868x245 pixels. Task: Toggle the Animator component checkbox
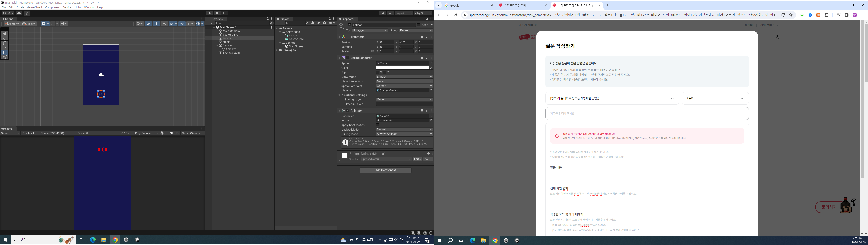point(348,111)
